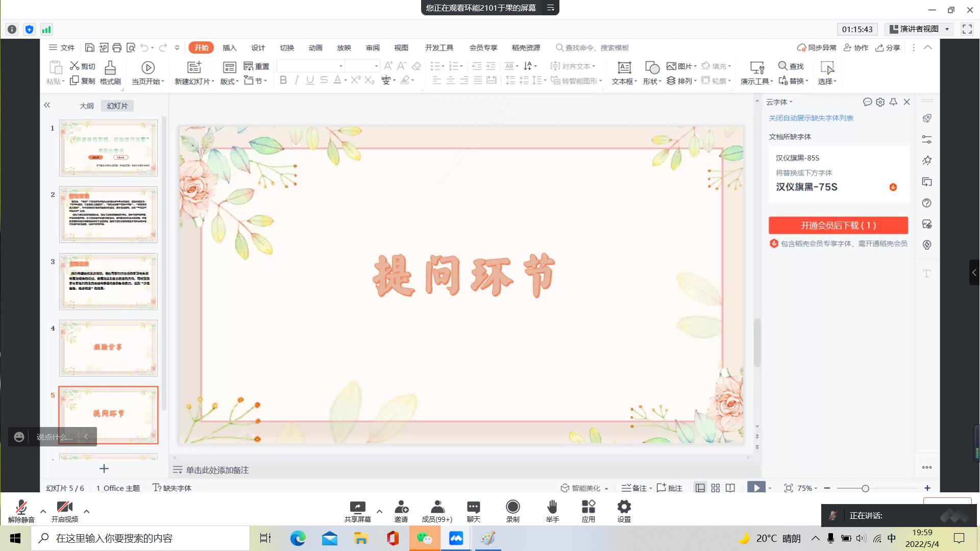Click the zoom slider handle

[865, 489]
